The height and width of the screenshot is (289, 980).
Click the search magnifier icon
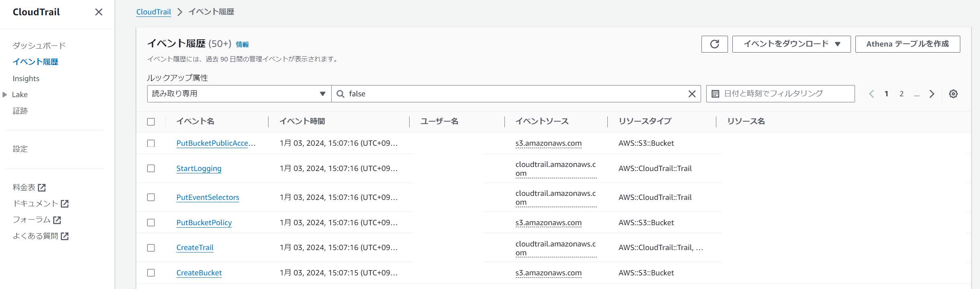click(x=340, y=94)
